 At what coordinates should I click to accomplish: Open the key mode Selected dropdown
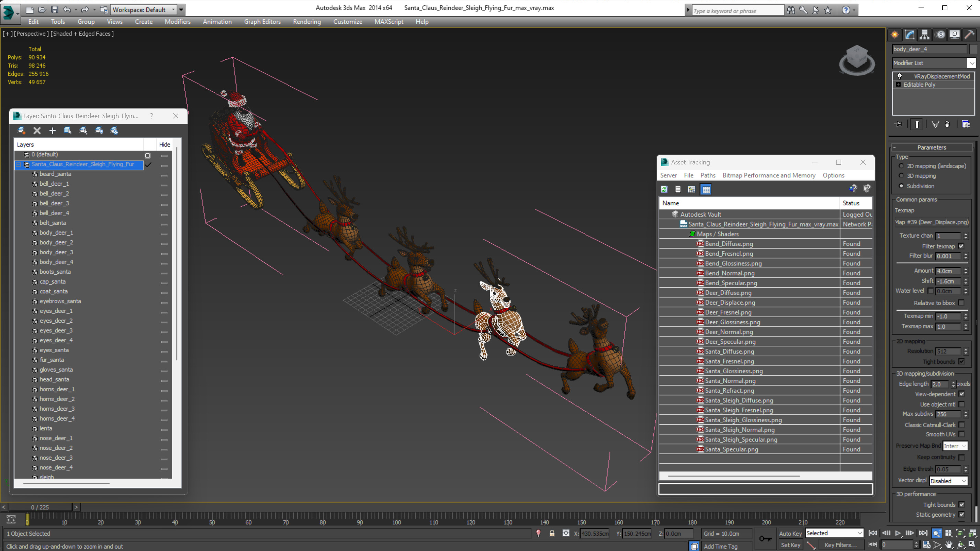click(x=834, y=533)
